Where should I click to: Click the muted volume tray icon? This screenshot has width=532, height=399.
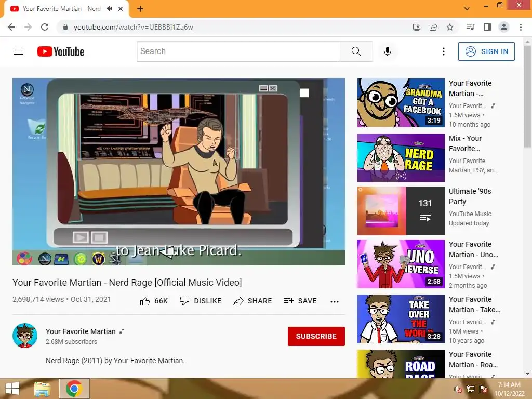coord(458,389)
